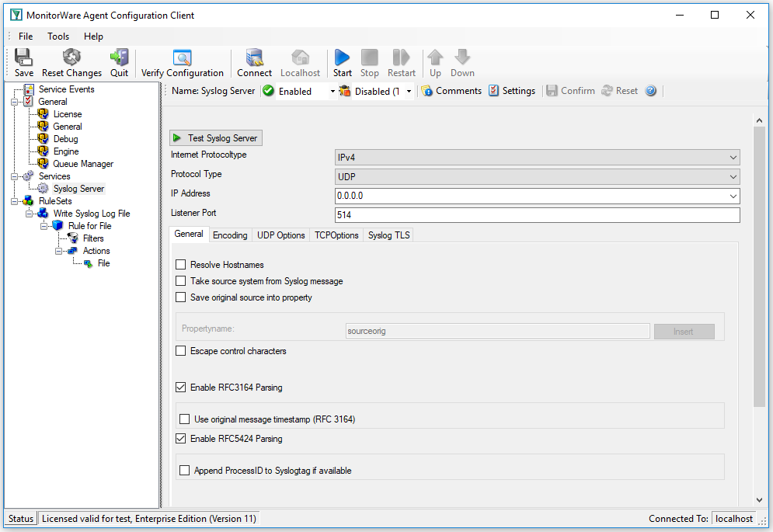The image size is (773, 532).
Task: Click the Reset Changes toolbar icon
Action: coord(72,57)
